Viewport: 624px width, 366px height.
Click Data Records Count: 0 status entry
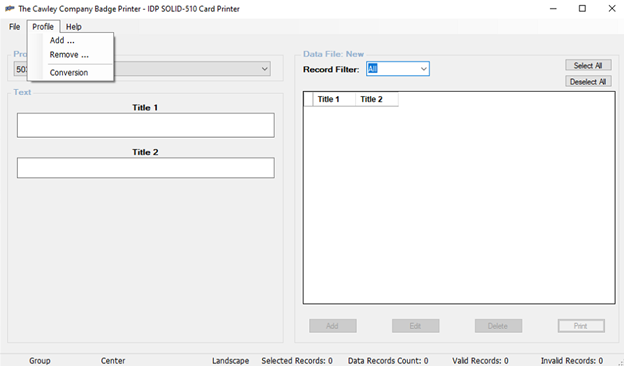click(388, 360)
